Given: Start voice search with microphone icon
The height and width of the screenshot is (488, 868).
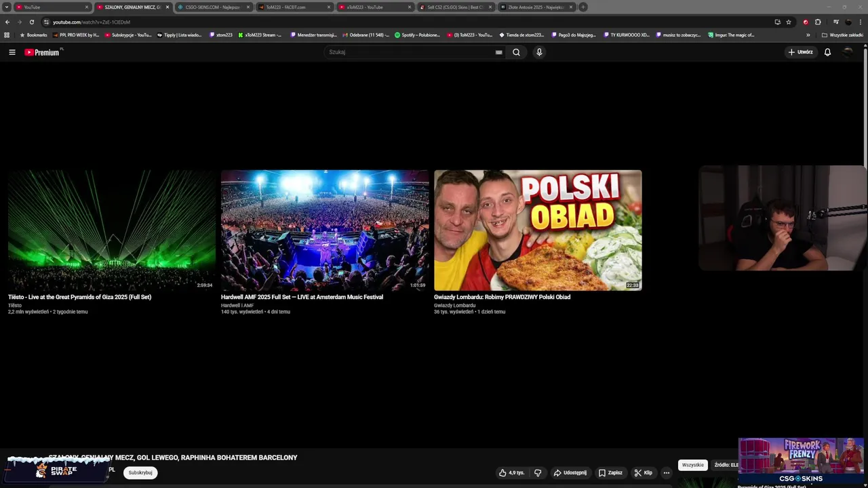Looking at the screenshot, I should pos(539,52).
